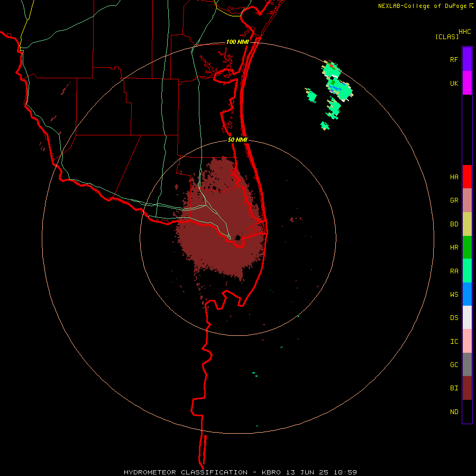476x476 pixels.
Task: Click the '10:59' timestamp text
Action: pyautogui.click(x=345, y=472)
